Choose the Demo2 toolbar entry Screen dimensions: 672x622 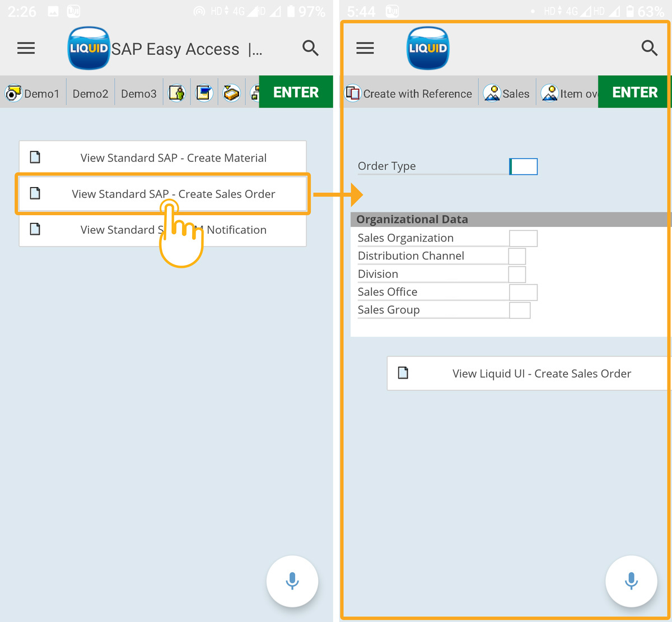point(90,94)
